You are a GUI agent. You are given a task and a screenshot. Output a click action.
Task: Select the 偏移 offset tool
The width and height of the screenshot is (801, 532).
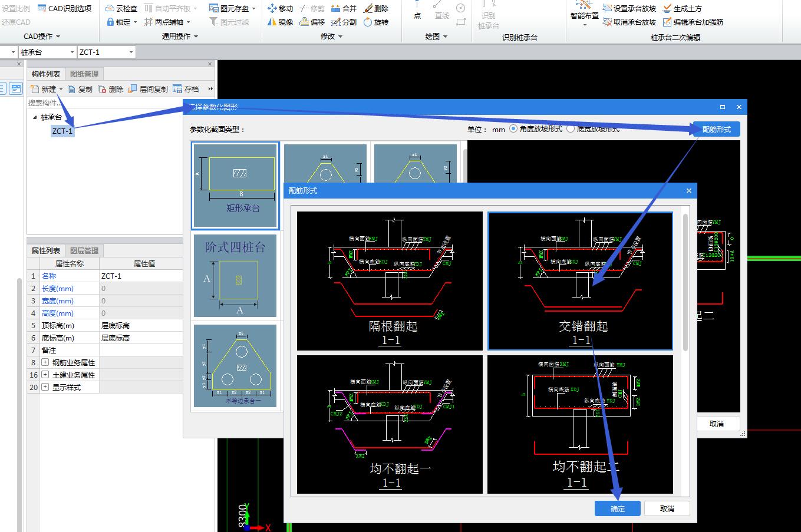click(x=312, y=22)
